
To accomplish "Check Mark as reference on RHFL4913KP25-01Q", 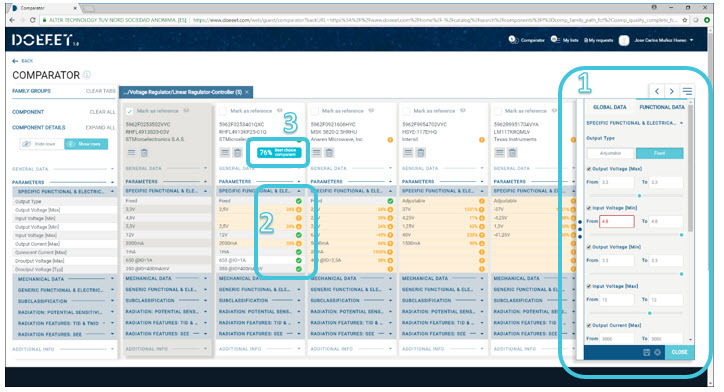I will [x=223, y=111].
